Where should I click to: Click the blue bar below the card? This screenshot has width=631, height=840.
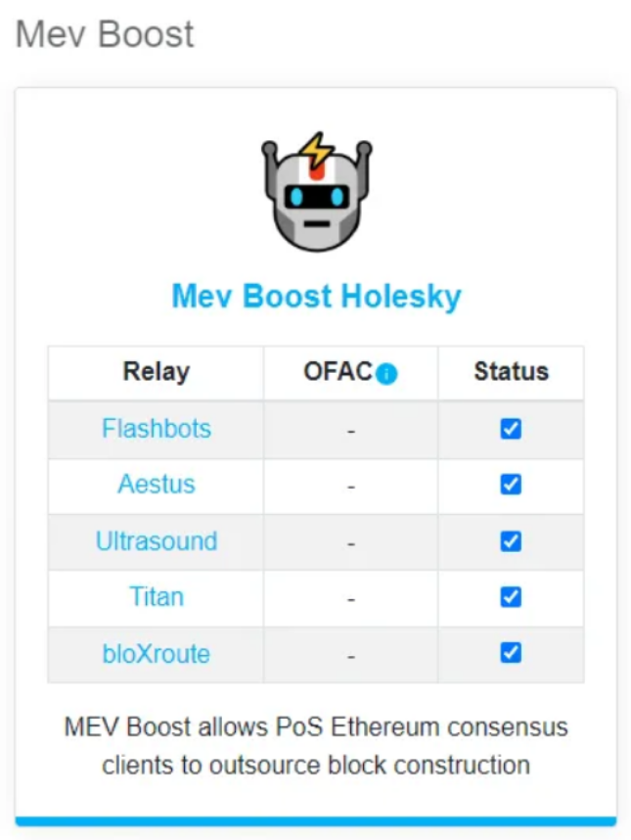[x=316, y=820]
